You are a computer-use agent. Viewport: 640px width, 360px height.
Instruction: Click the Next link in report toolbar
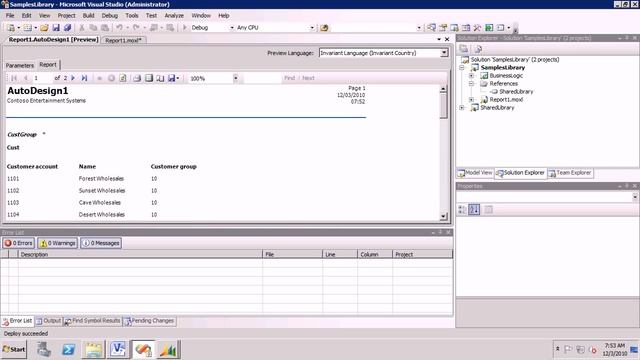[x=308, y=78]
